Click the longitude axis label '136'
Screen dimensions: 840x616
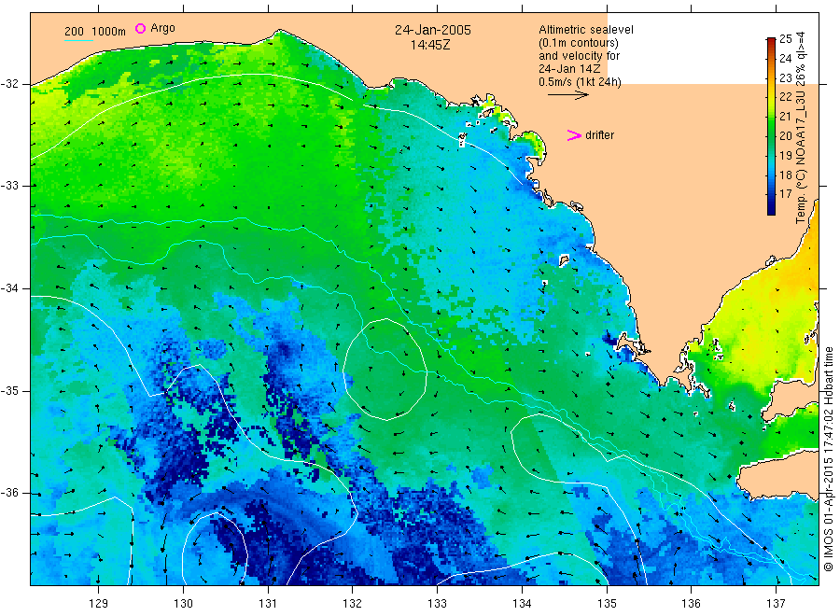[691, 603]
